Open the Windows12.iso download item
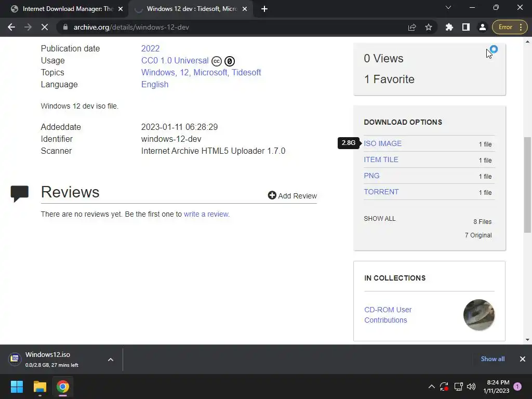532x399 pixels. coord(52,359)
